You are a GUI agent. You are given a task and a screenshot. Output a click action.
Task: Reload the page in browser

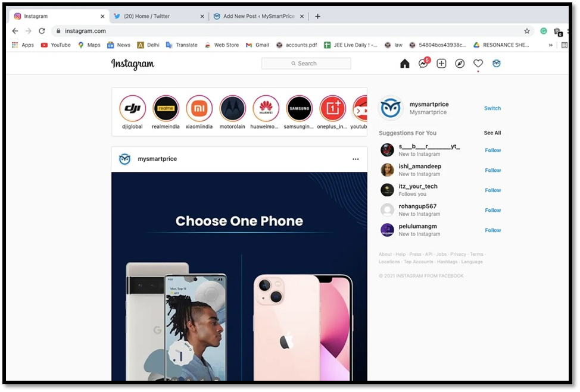point(42,31)
